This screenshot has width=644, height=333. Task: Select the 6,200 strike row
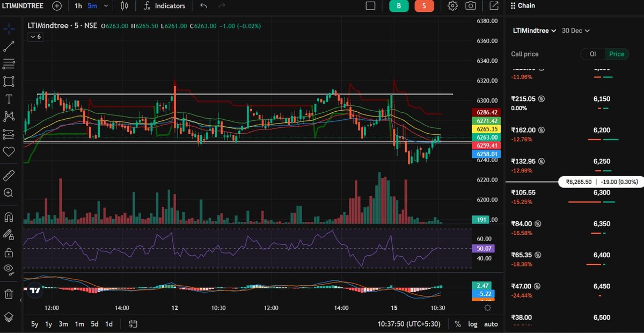(574, 134)
